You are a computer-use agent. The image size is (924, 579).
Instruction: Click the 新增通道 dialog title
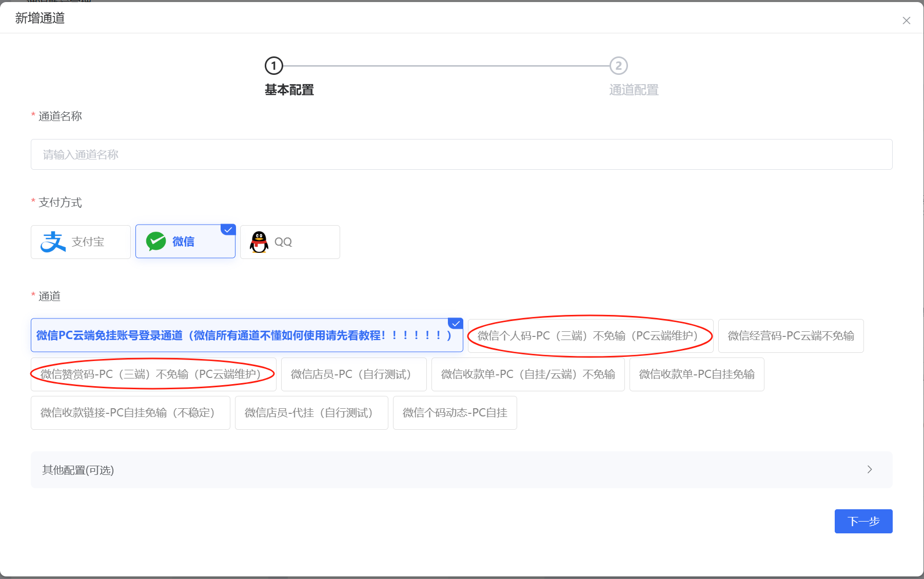(x=40, y=18)
